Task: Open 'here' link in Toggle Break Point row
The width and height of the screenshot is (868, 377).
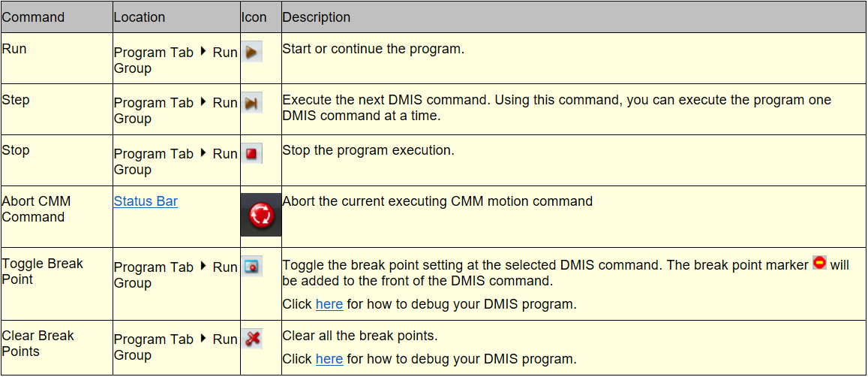Action: [x=329, y=304]
